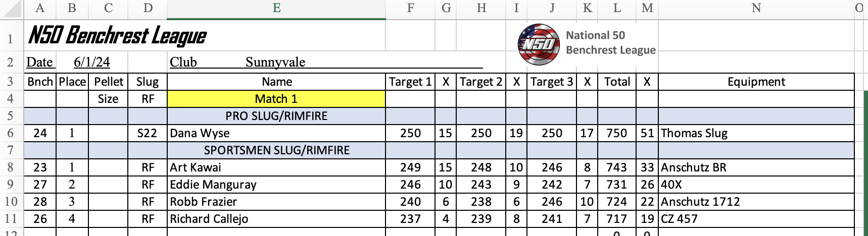This screenshot has height=236, width=868.
Task: Click the Equipment column heading cell
Action: pyautogui.click(x=756, y=82)
